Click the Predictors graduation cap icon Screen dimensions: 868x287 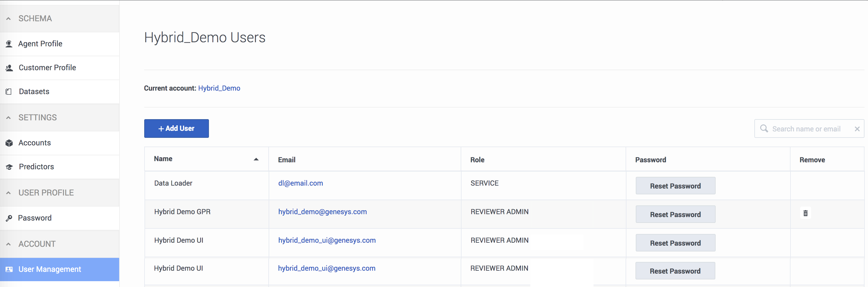point(9,167)
